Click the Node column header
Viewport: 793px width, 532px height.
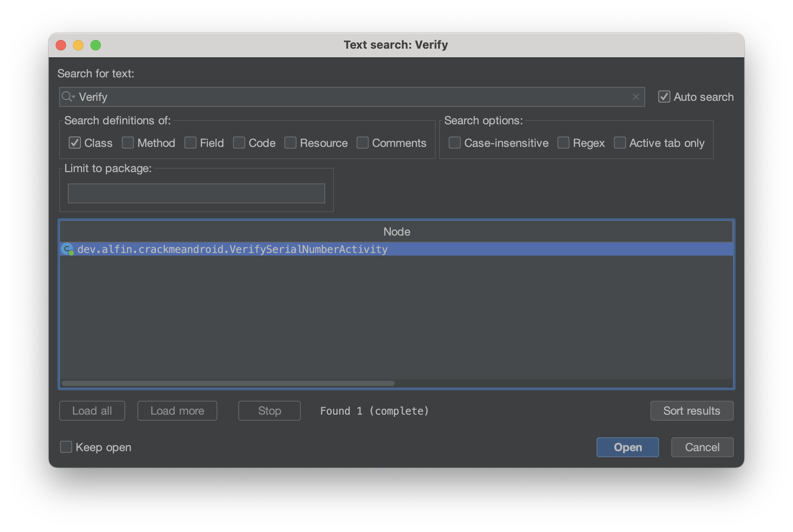point(396,232)
